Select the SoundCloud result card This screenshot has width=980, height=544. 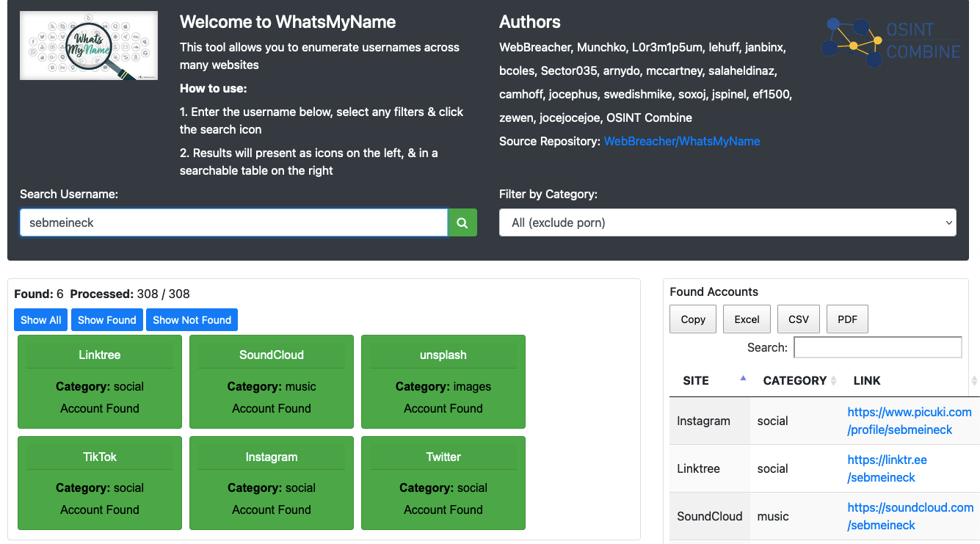tap(272, 382)
